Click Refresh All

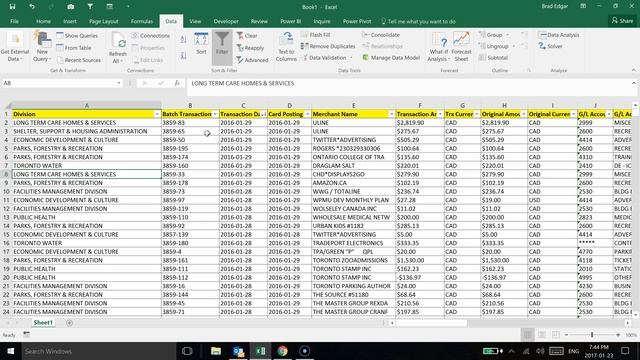(118, 48)
